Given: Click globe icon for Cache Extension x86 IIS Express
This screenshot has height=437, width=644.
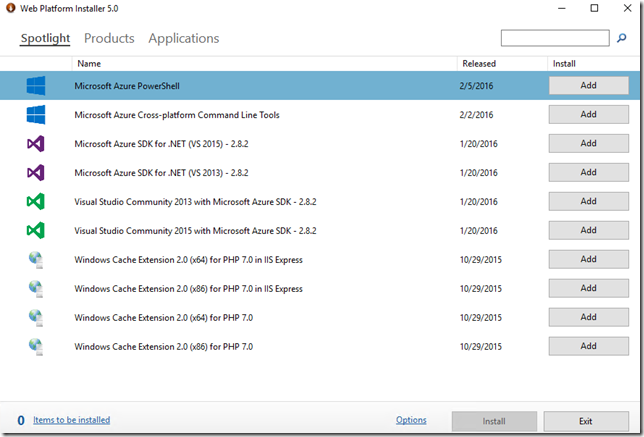Looking at the screenshot, I should pos(36,289).
